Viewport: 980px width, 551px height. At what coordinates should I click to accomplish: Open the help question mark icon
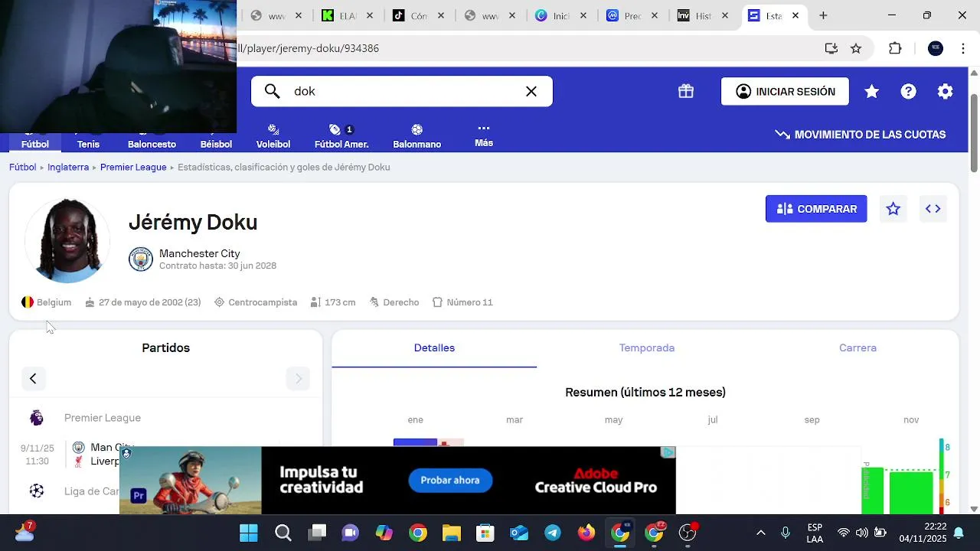(x=908, y=91)
